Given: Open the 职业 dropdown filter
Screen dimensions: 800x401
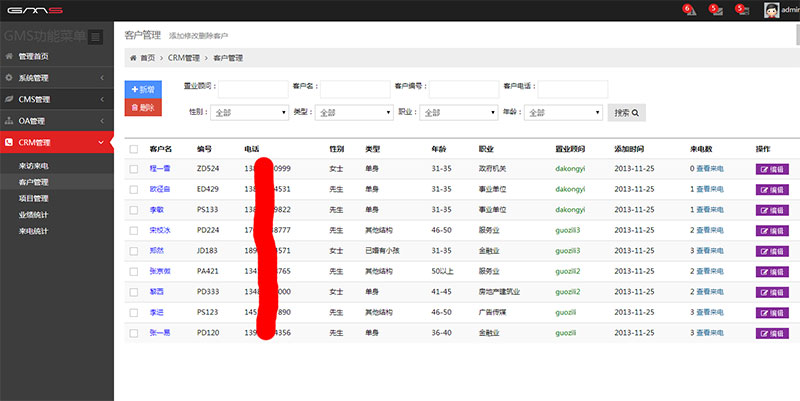Looking at the screenshot, I should tap(456, 113).
